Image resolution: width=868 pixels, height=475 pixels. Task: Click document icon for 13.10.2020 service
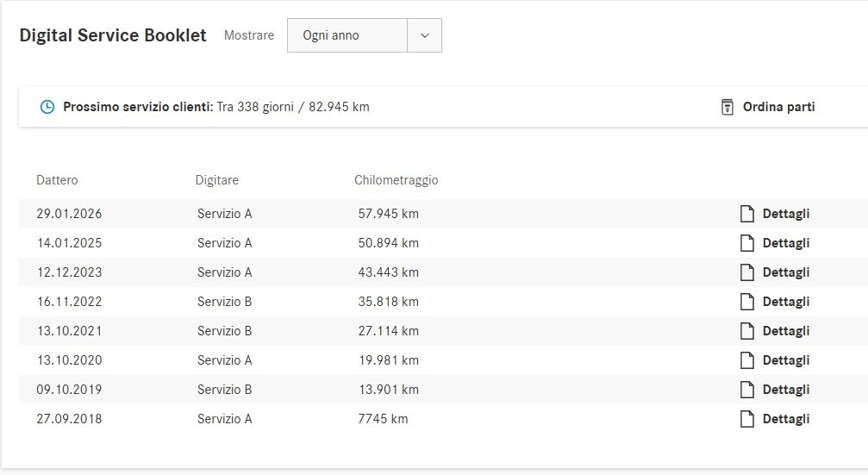pos(747,360)
